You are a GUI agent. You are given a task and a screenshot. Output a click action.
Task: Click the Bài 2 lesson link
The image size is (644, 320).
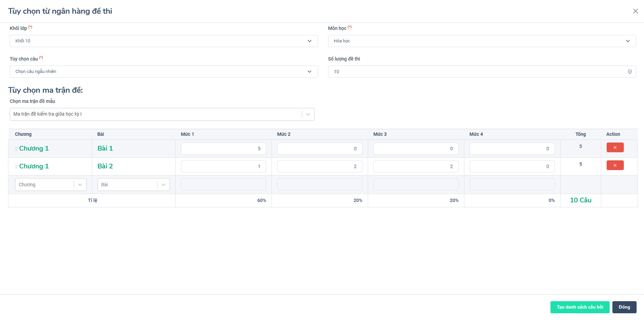tap(105, 166)
